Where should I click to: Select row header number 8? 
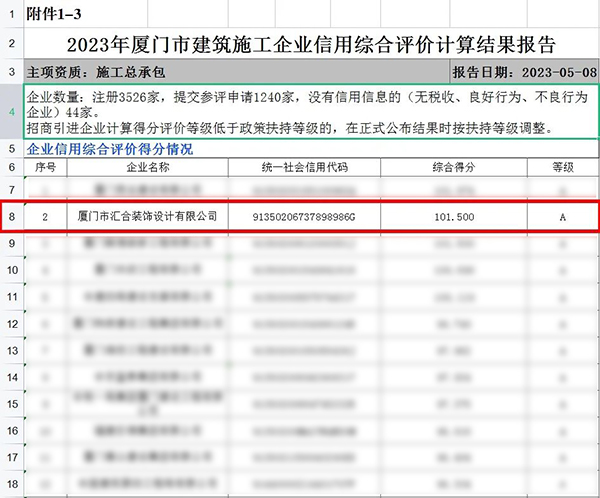10,216
